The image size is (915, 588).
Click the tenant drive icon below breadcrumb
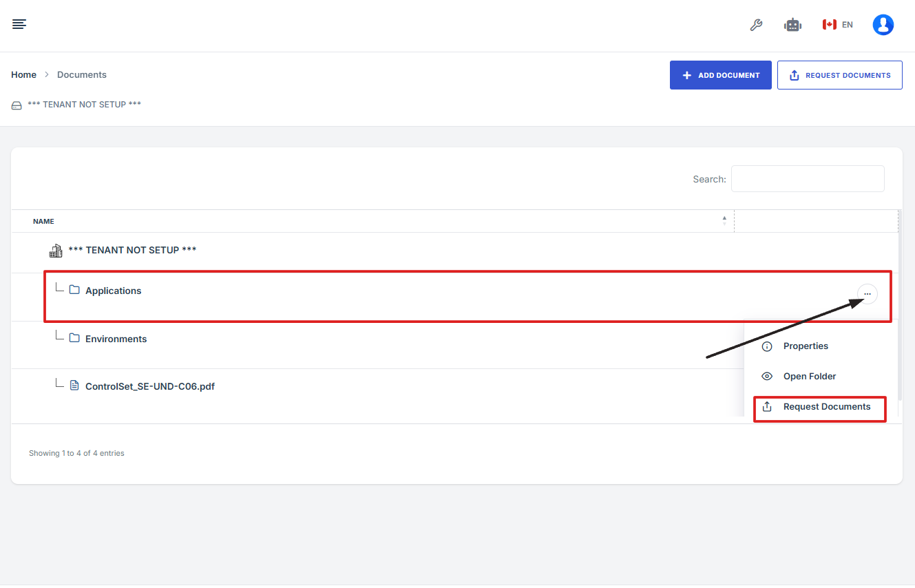pyautogui.click(x=17, y=105)
